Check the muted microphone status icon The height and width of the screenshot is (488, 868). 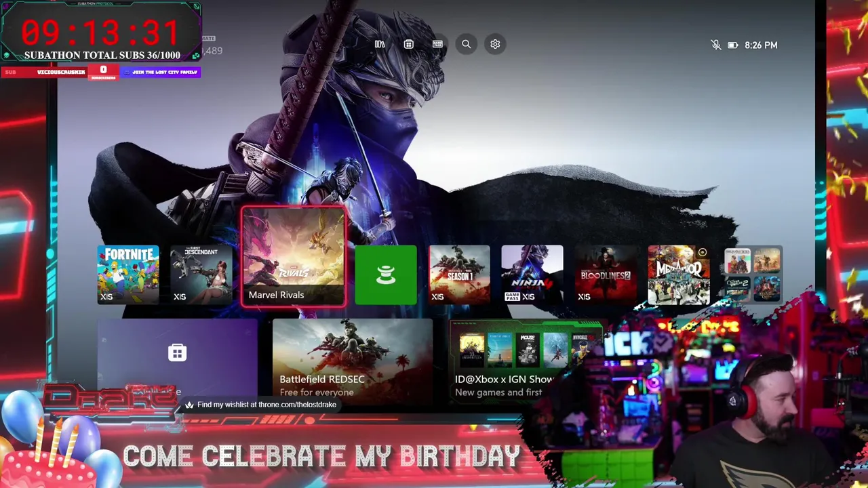coord(716,45)
